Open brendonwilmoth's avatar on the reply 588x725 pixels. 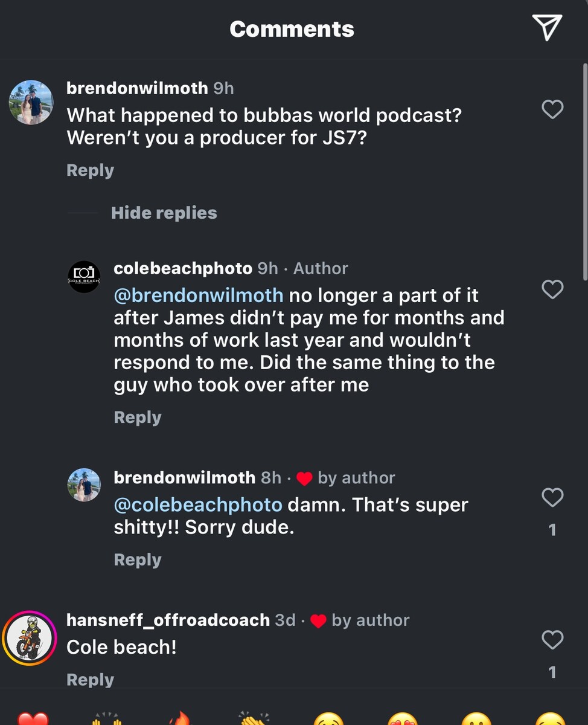[84, 485]
